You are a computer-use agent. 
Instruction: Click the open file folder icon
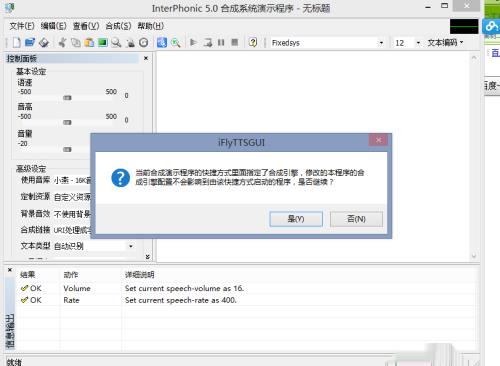[x=30, y=42]
